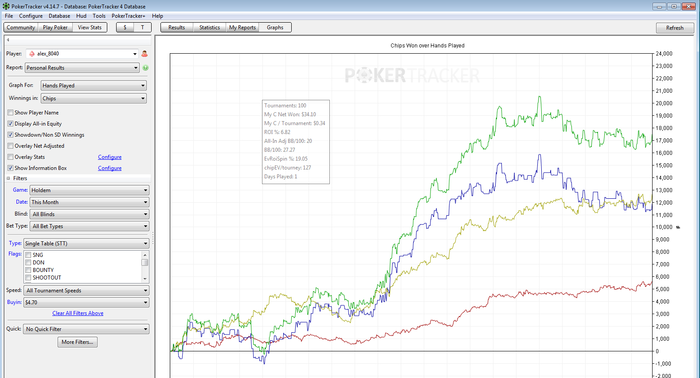Screen dimensions: 700x378
Task: Switch to the My Reports tab
Action: (x=242, y=27)
